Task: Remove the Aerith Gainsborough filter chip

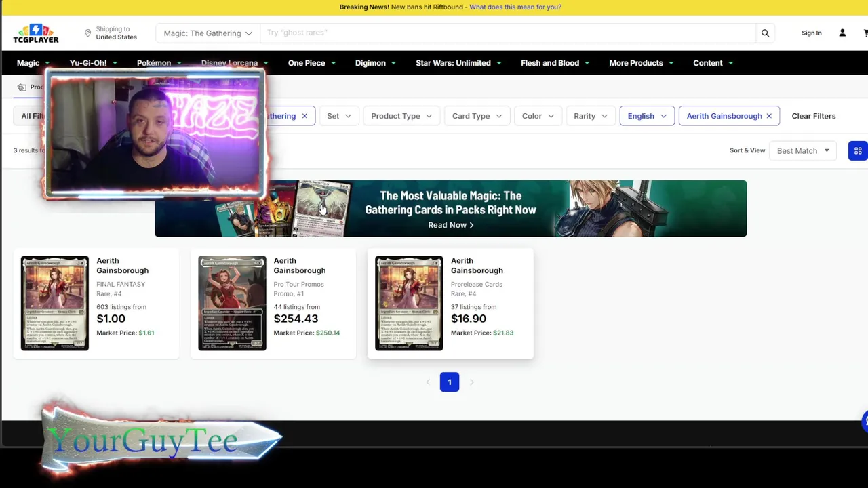Action: (x=769, y=116)
